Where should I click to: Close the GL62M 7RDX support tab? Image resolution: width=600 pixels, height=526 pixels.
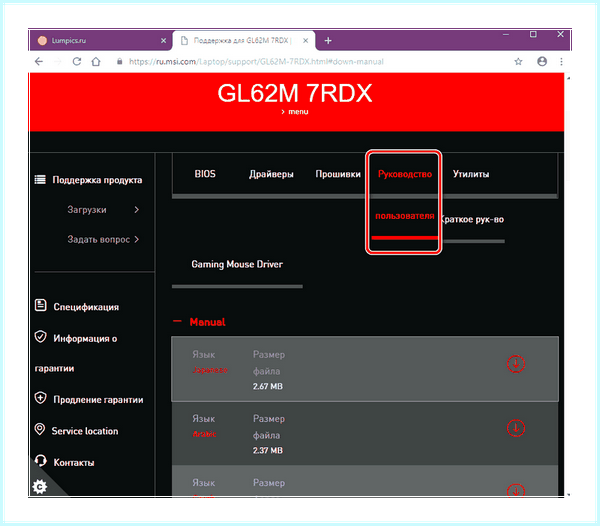click(305, 41)
